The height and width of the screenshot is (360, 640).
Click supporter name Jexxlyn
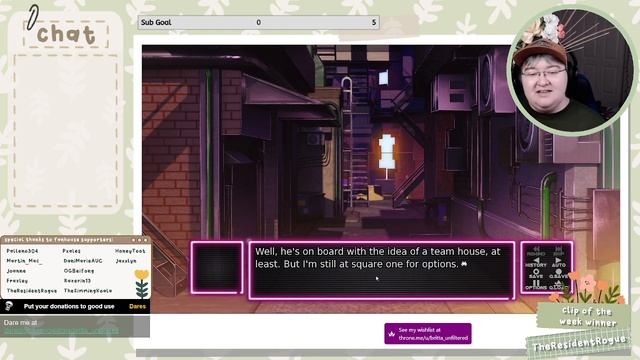[x=126, y=261]
